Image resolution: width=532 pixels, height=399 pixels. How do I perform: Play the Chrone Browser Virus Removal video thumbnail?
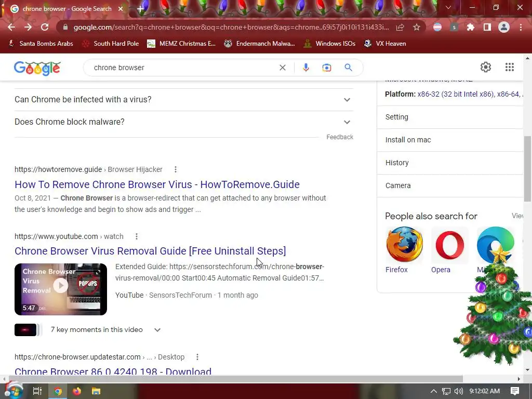[61, 289]
